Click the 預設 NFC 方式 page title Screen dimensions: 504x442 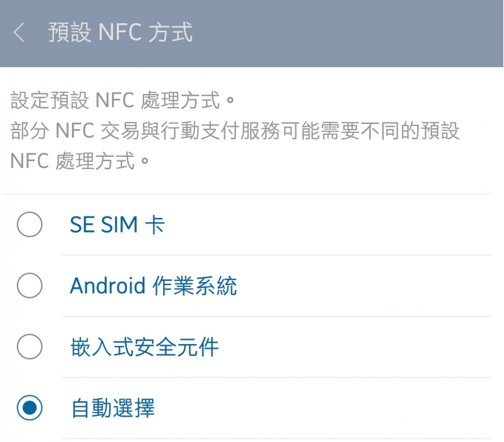(x=120, y=33)
